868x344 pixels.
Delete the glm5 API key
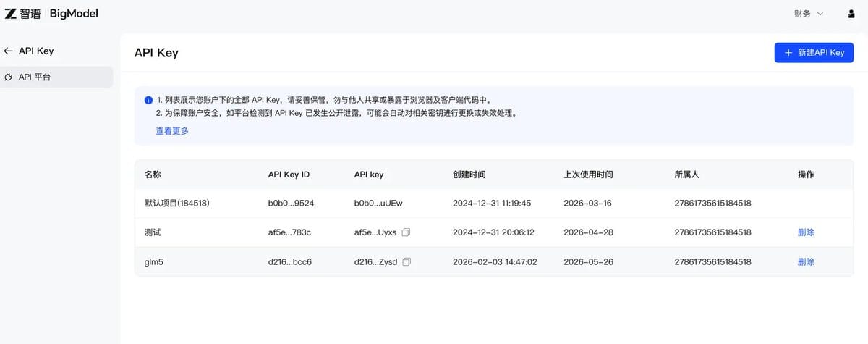click(806, 261)
